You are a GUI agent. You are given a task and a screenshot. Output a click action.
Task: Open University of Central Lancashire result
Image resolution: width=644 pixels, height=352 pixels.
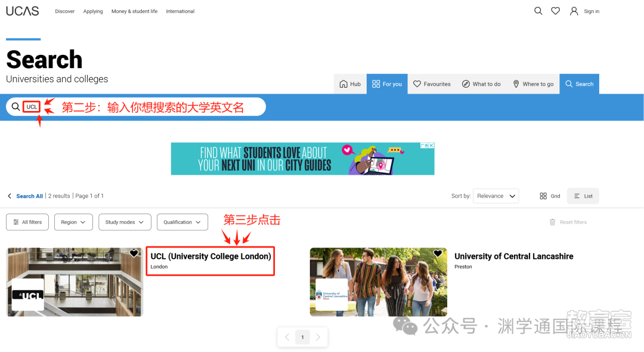click(514, 257)
